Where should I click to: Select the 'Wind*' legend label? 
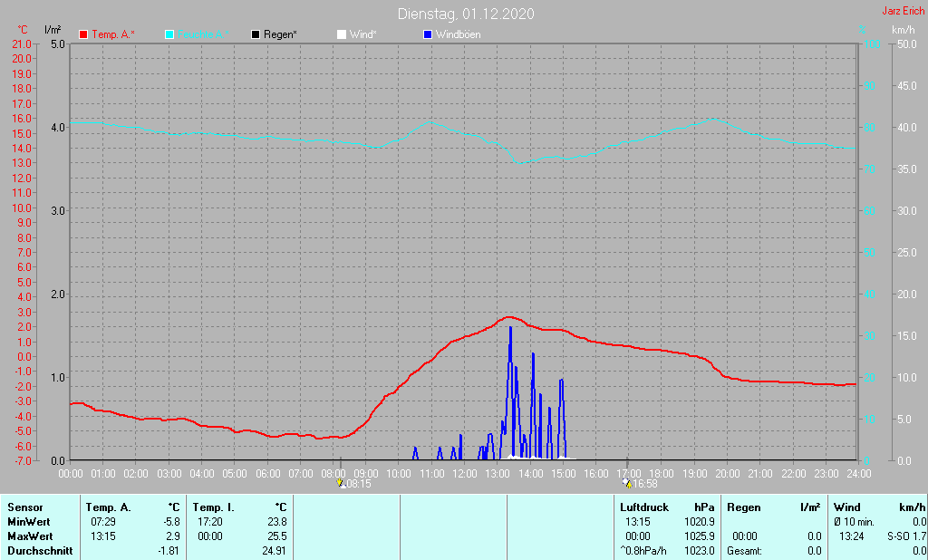[362, 34]
